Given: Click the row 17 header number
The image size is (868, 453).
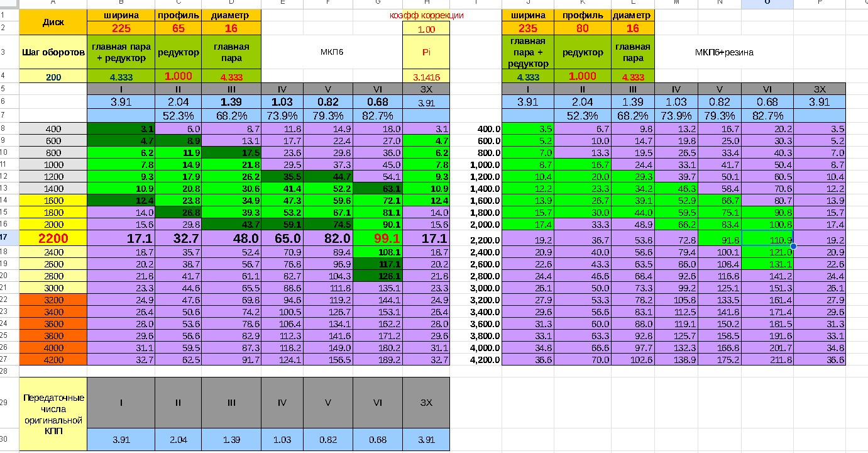Looking at the screenshot, I should [9, 239].
